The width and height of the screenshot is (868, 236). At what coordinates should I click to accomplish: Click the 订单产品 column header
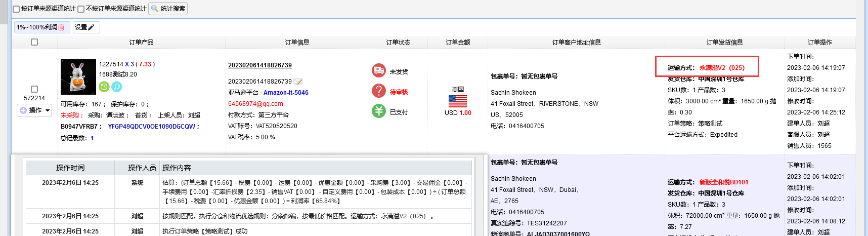coord(141,42)
